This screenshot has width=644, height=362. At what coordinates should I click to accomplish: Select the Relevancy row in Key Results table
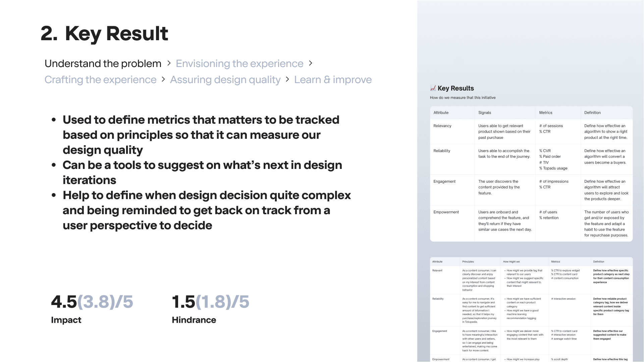pyautogui.click(x=531, y=132)
